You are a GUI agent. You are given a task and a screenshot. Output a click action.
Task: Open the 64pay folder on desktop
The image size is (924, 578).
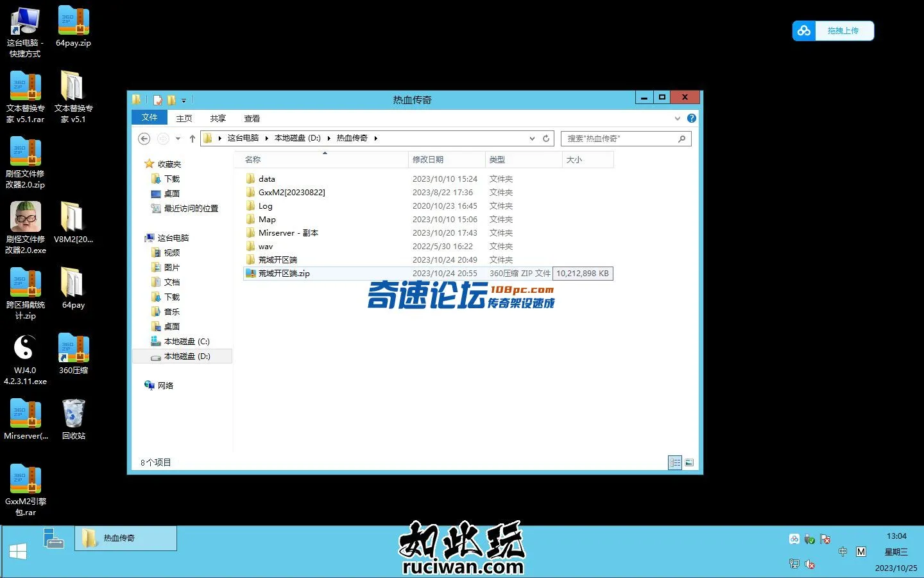73,289
